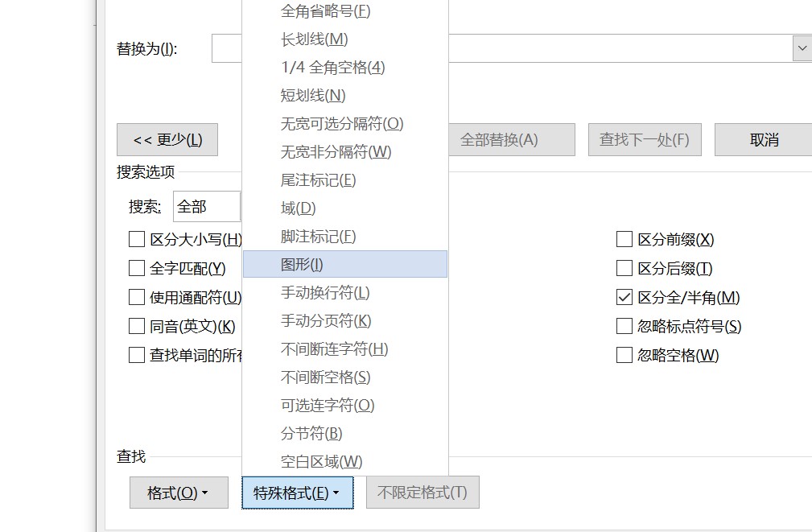Screen dimensions: 812x532
Task: Click the 取消 button
Action: 763,140
